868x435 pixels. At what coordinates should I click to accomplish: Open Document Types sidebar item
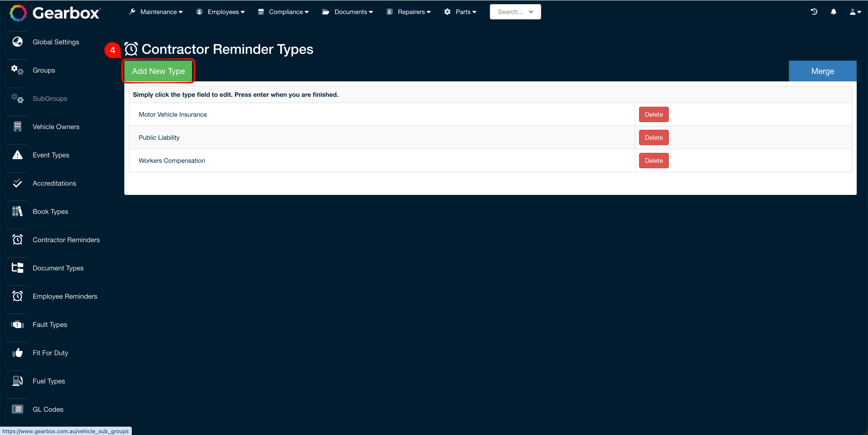[58, 268]
